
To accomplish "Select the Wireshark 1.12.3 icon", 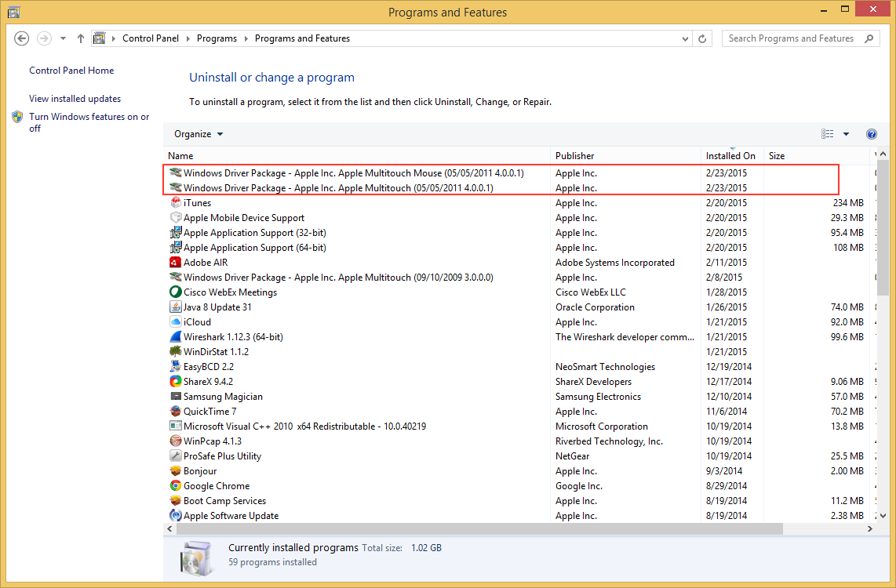I will coord(176,336).
